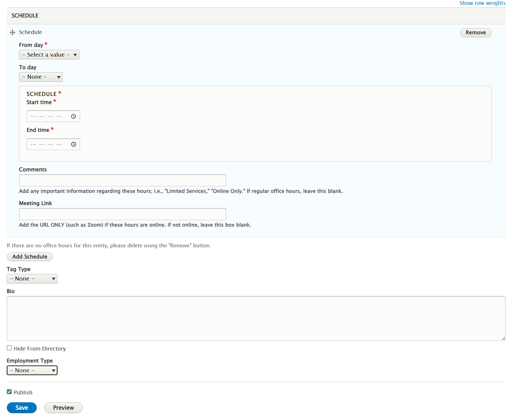Click inside the Bio textarea
The height and width of the screenshot is (420, 506).
[x=253, y=318]
